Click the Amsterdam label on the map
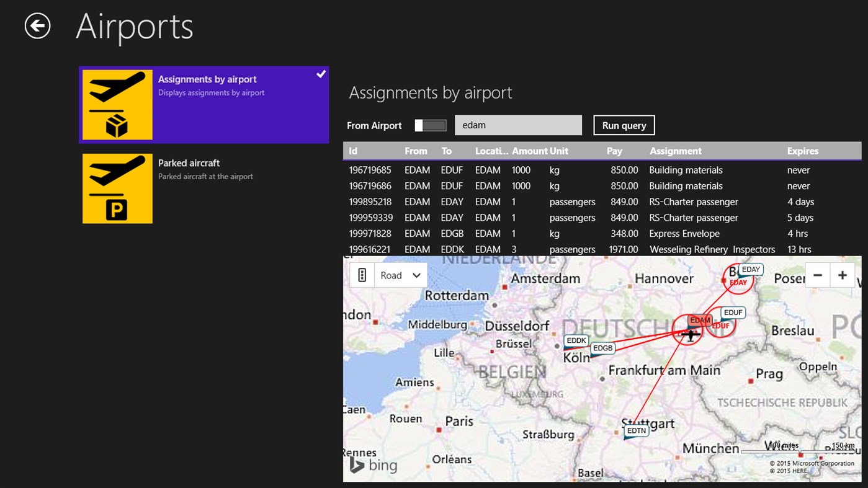This screenshot has height=488, width=868. click(545, 278)
